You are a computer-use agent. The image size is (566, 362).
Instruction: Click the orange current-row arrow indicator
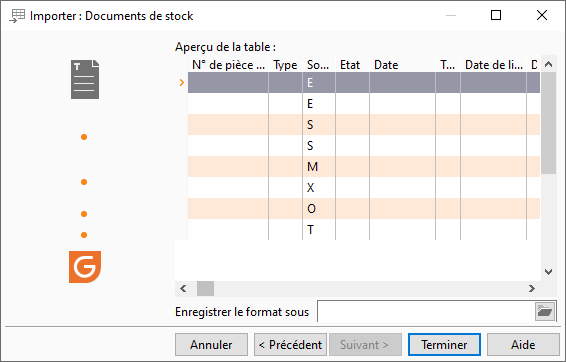pyautogui.click(x=182, y=83)
